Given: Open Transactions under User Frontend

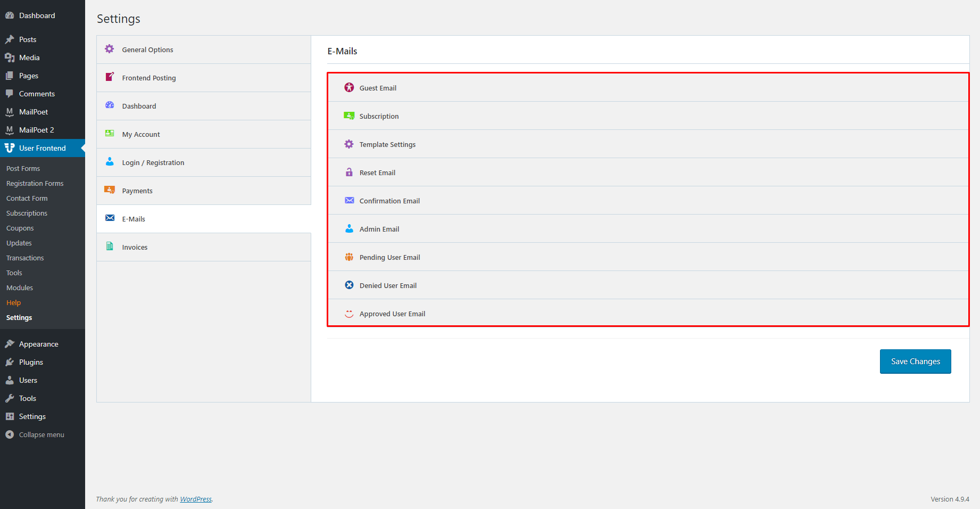Looking at the screenshot, I should click(25, 258).
